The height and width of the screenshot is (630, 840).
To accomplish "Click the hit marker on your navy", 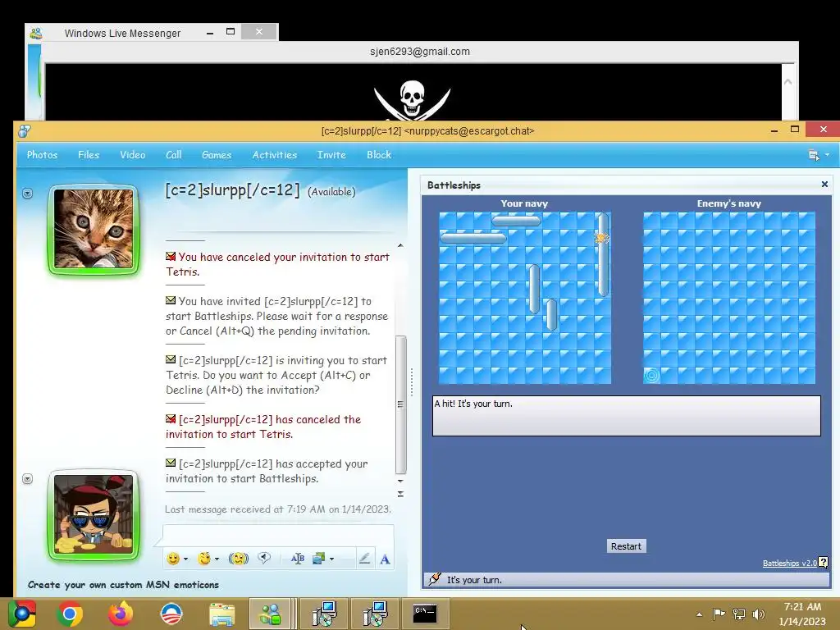I will pos(601,238).
